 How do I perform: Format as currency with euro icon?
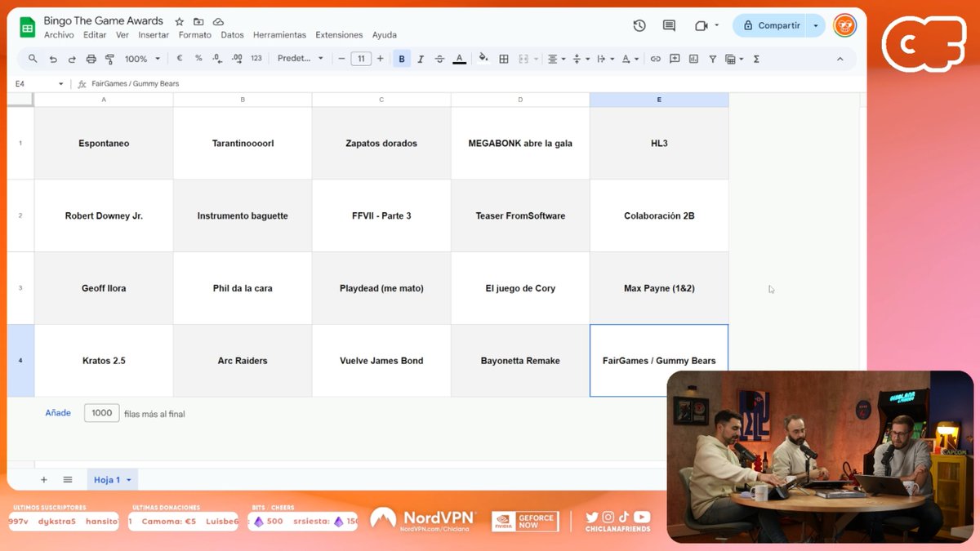click(180, 59)
